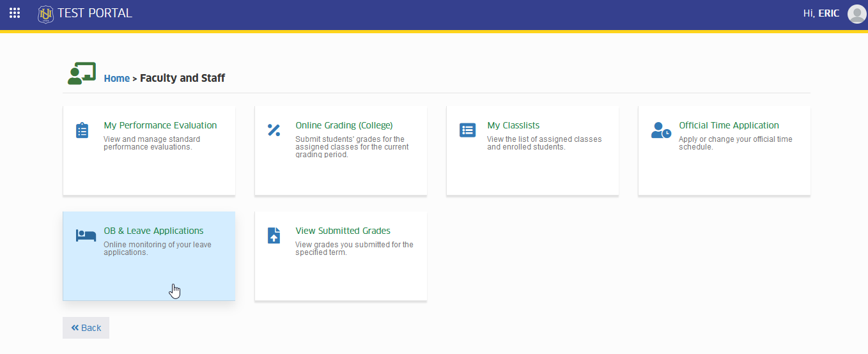Click the 'Hi, ERIC' greeting
The height and width of the screenshot is (354, 868).
pyautogui.click(x=821, y=13)
